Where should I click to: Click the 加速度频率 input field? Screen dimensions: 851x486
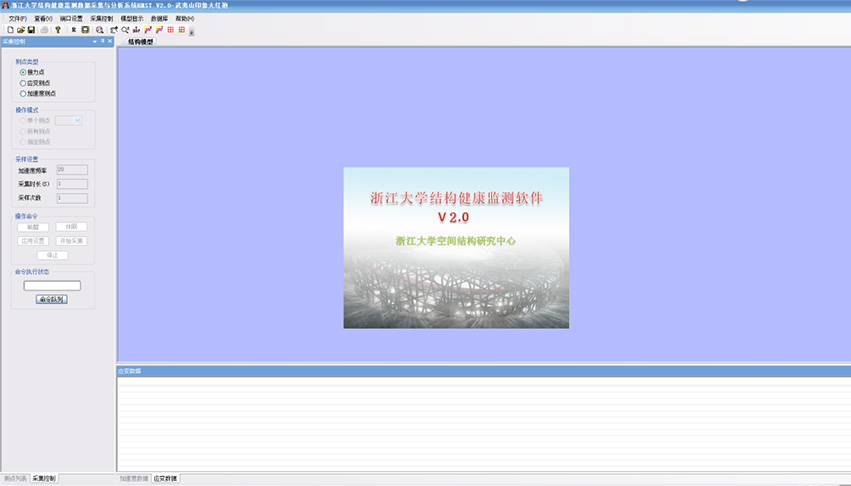[72, 170]
